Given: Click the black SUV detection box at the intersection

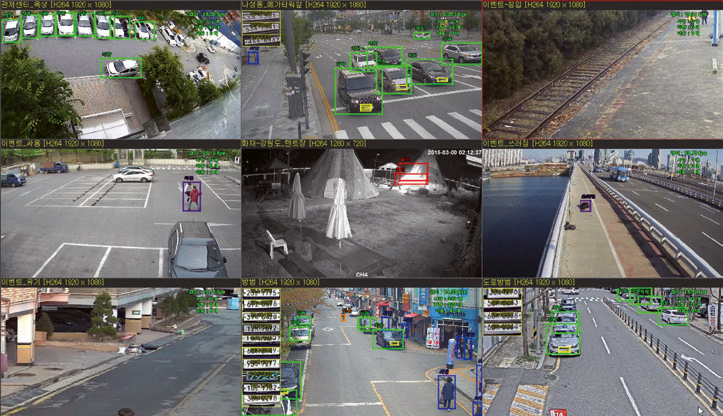Looking at the screenshot, I should tap(359, 91).
